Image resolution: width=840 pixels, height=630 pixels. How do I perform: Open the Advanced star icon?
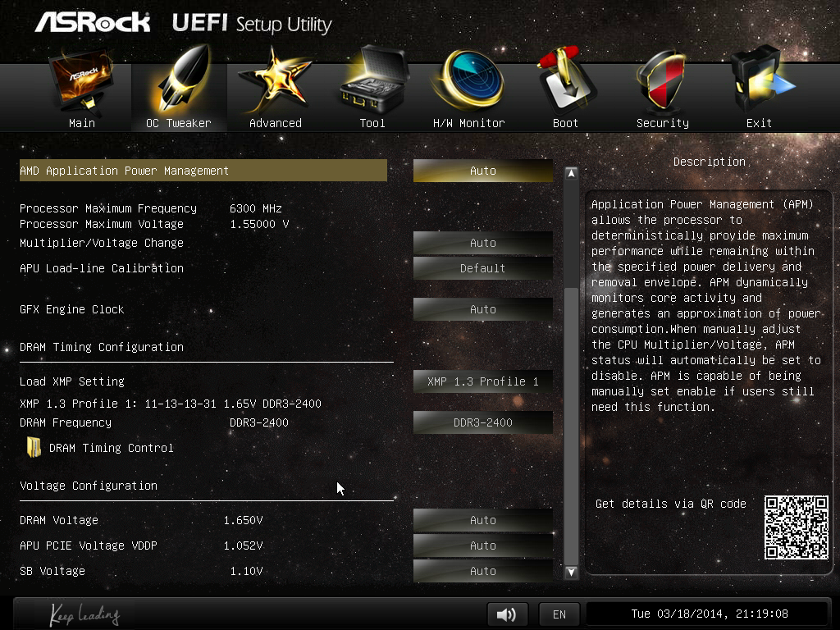275,80
